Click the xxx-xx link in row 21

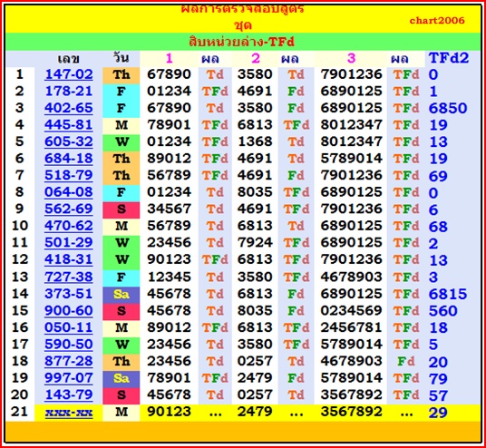69,413
